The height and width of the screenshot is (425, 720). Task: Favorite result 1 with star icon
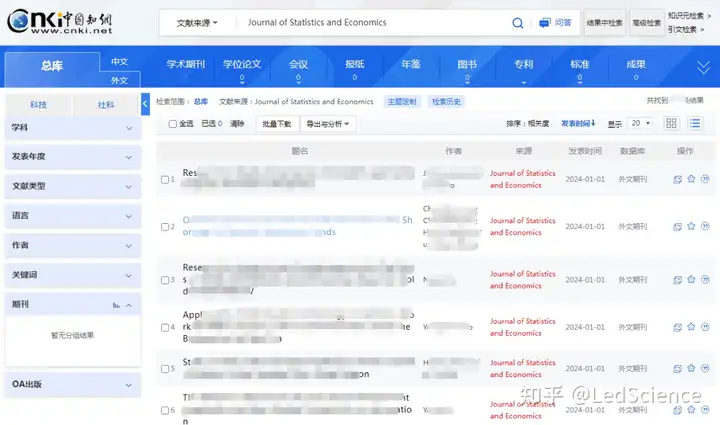click(691, 179)
